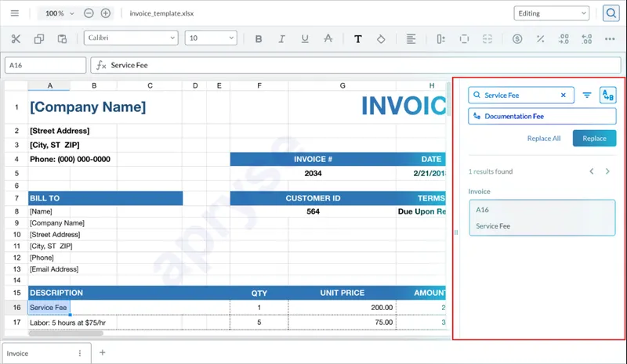Go to previous search result arrow
This screenshot has height=364, width=627.
[592, 171]
